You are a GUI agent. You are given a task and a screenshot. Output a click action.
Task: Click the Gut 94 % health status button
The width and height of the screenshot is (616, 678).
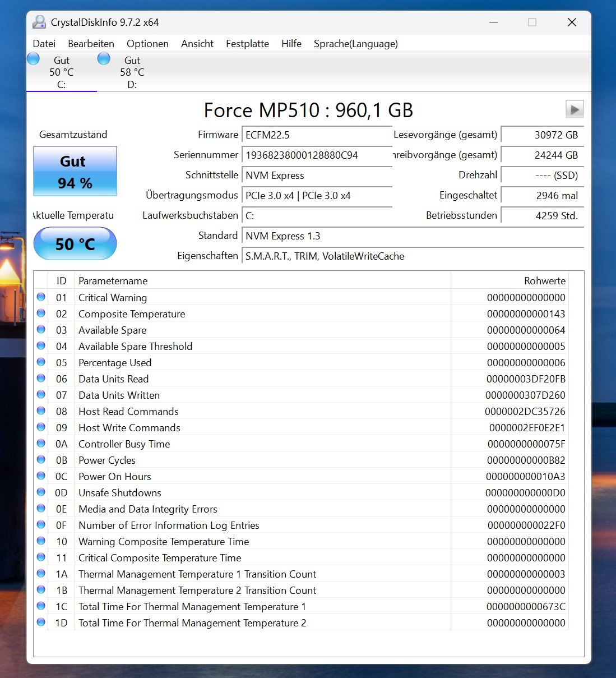click(75, 171)
